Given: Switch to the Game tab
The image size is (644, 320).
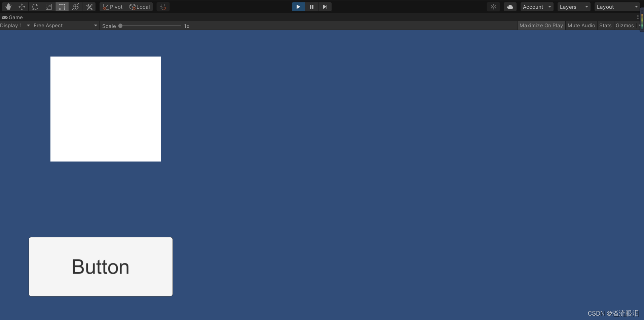Looking at the screenshot, I should [12, 17].
